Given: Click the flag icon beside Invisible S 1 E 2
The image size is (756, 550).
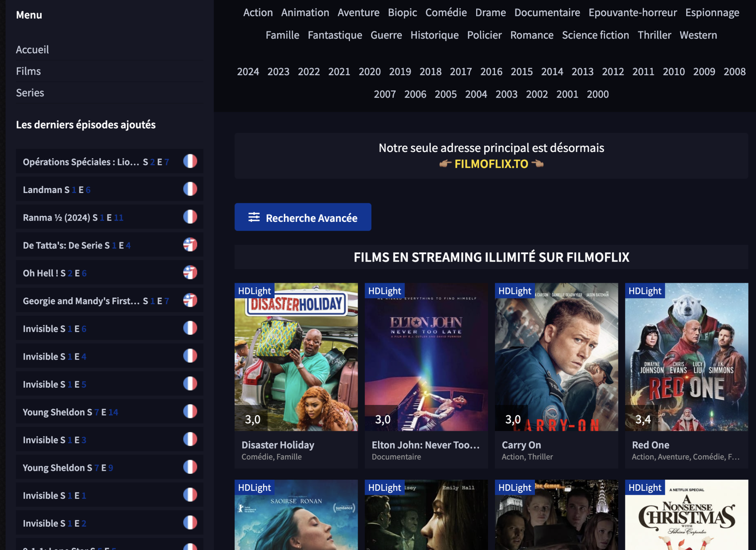Looking at the screenshot, I should (190, 523).
